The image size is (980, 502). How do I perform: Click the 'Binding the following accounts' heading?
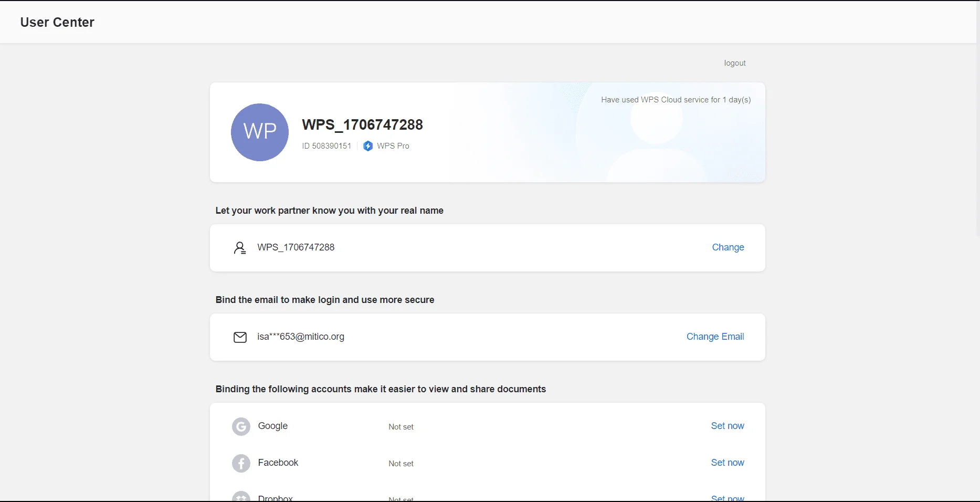point(381,389)
